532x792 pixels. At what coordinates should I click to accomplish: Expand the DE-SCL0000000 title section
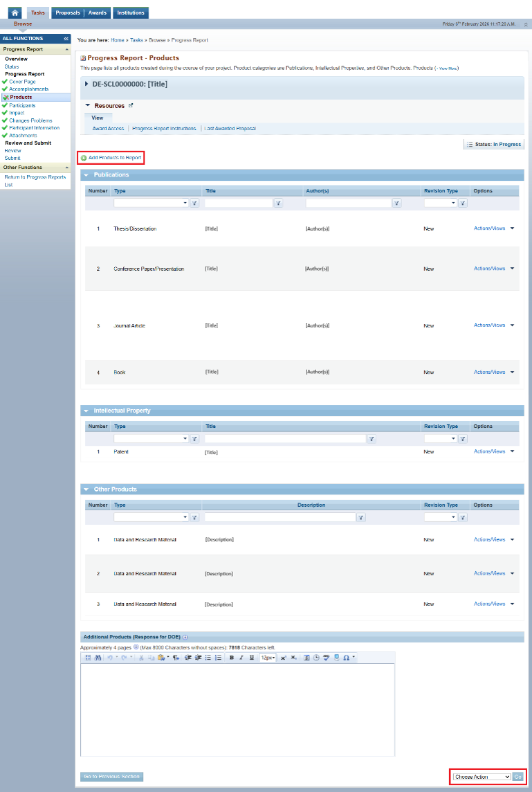tap(86, 84)
